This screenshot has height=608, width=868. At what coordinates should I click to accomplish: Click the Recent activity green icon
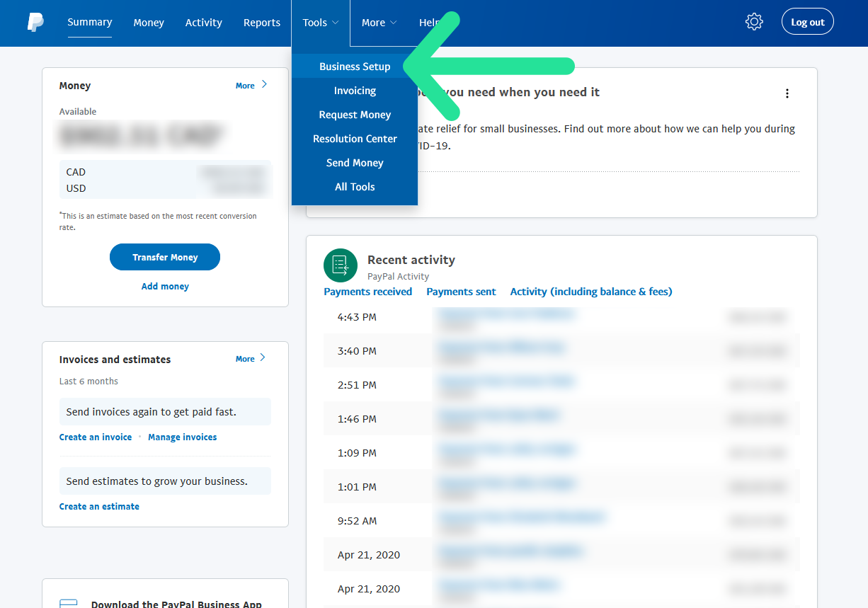click(340, 265)
